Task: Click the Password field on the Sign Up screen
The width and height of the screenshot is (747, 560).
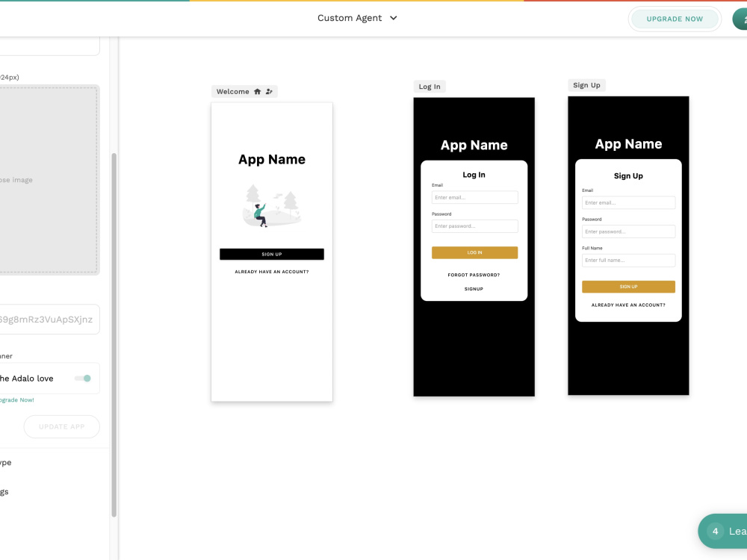Action: coord(628,231)
